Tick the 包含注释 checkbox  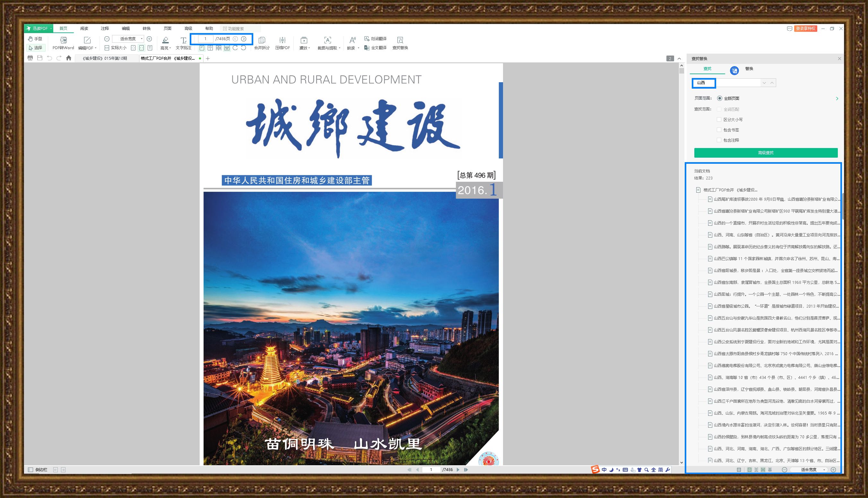coord(719,140)
